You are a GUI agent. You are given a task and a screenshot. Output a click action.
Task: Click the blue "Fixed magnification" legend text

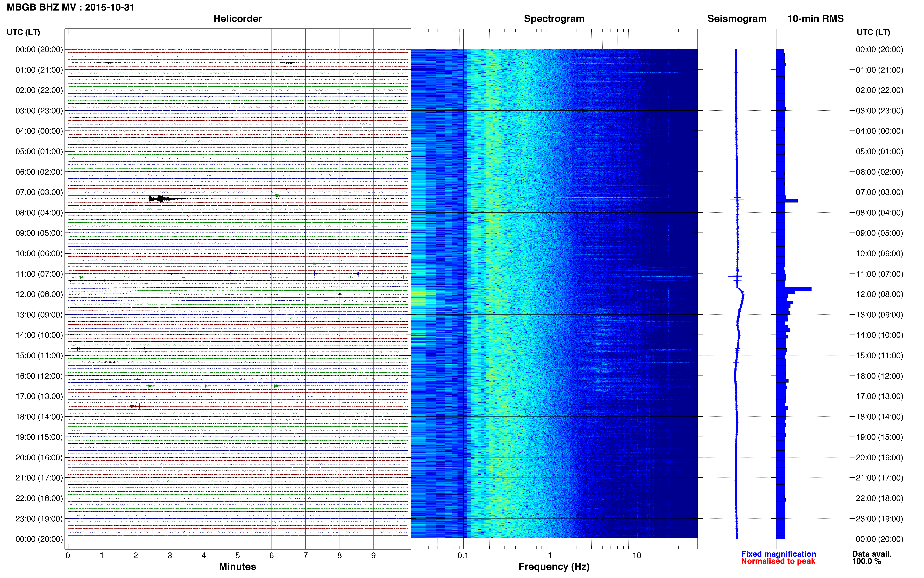(778, 554)
